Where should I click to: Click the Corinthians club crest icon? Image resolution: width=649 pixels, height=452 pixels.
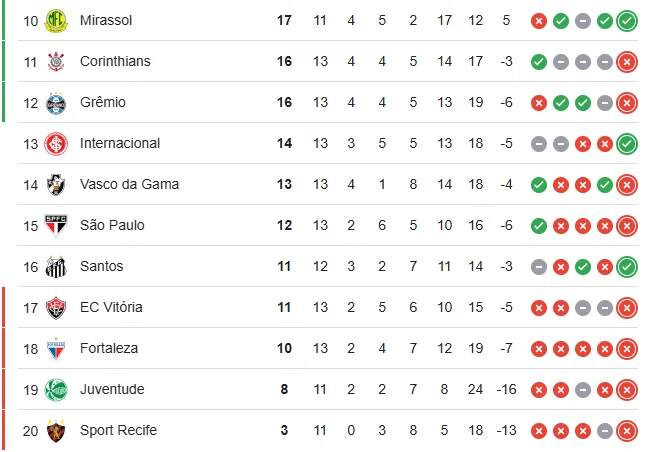[56, 61]
